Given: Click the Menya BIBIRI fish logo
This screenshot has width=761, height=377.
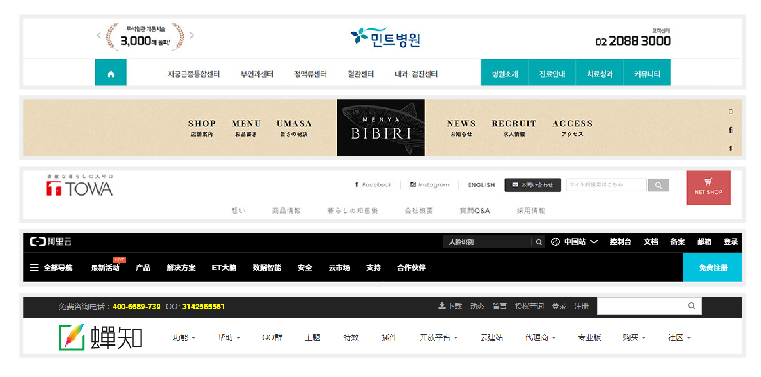Looking at the screenshot, I should click(x=381, y=128).
